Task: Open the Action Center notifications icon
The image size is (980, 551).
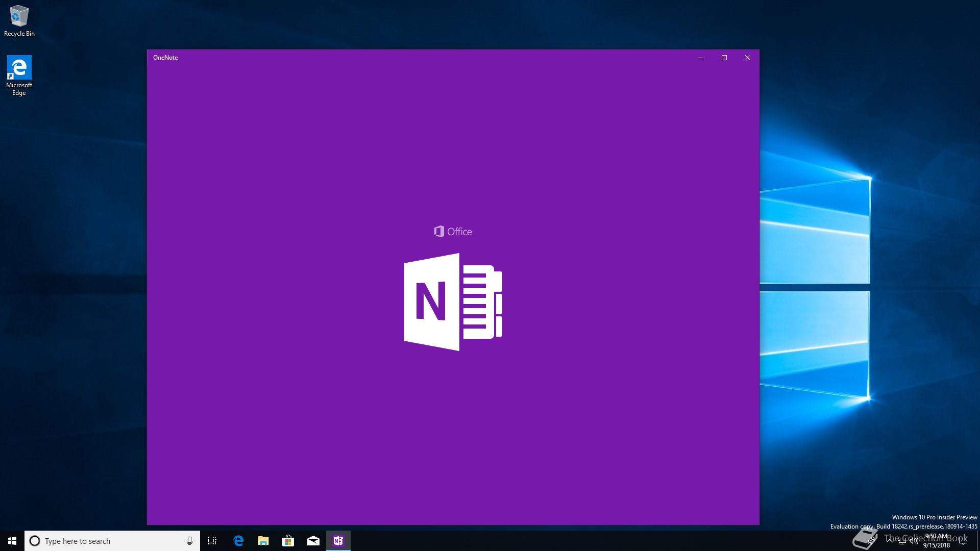Action: [x=963, y=541]
